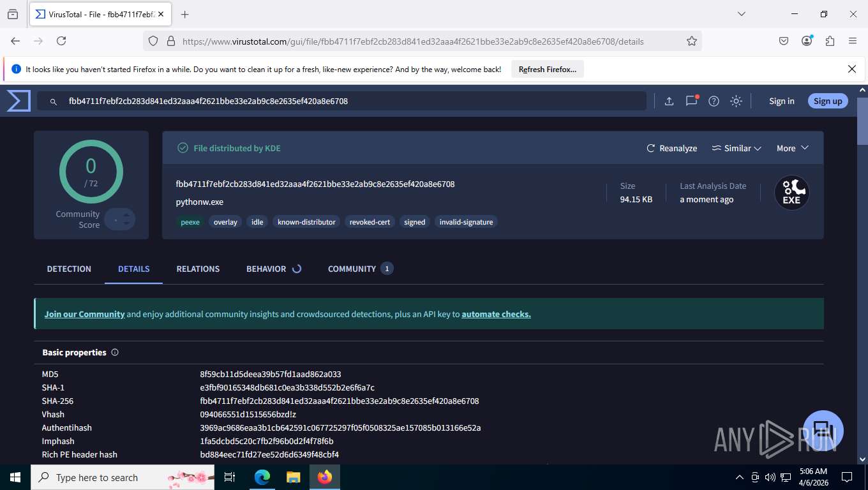
Task: Open the list all tabs chevron
Action: [x=742, y=14]
